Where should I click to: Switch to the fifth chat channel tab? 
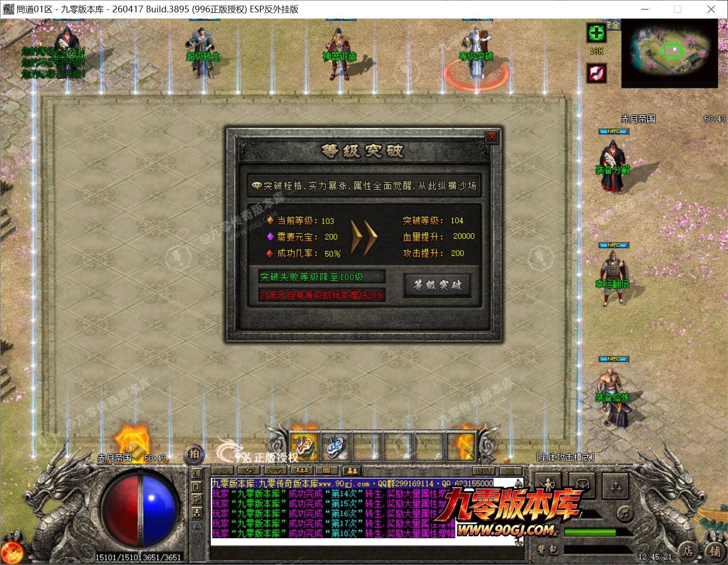tap(327, 471)
